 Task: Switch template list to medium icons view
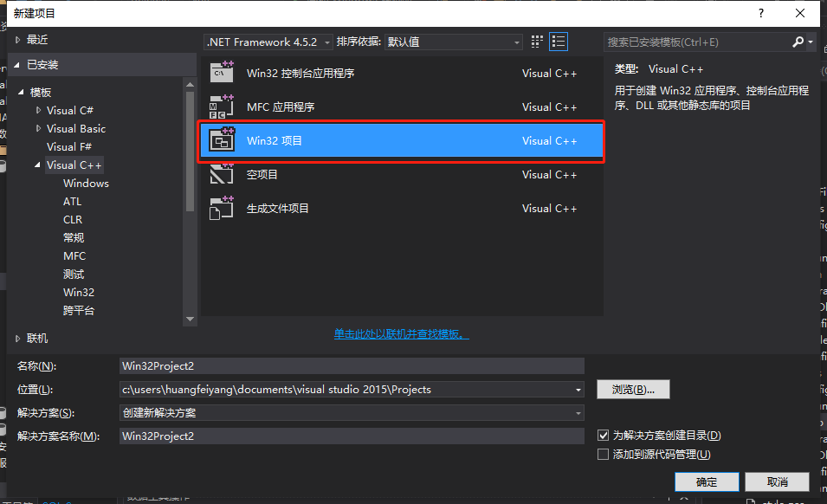click(x=536, y=41)
